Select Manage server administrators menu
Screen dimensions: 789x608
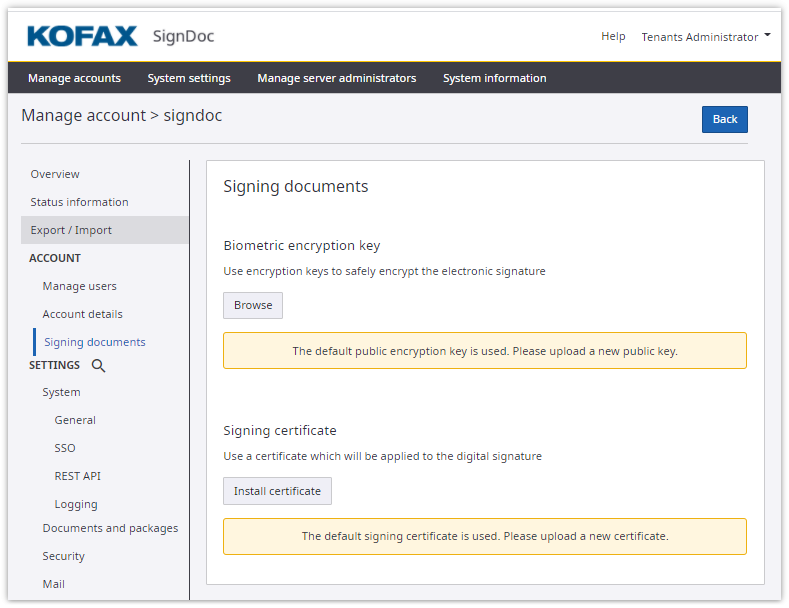tap(336, 78)
